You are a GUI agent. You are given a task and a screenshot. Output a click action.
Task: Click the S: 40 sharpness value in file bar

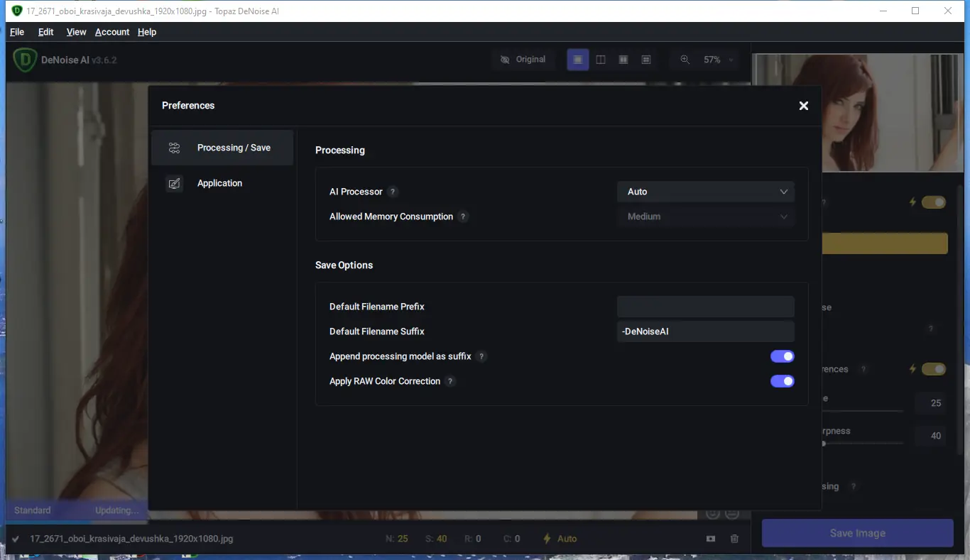[x=436, y=539]
